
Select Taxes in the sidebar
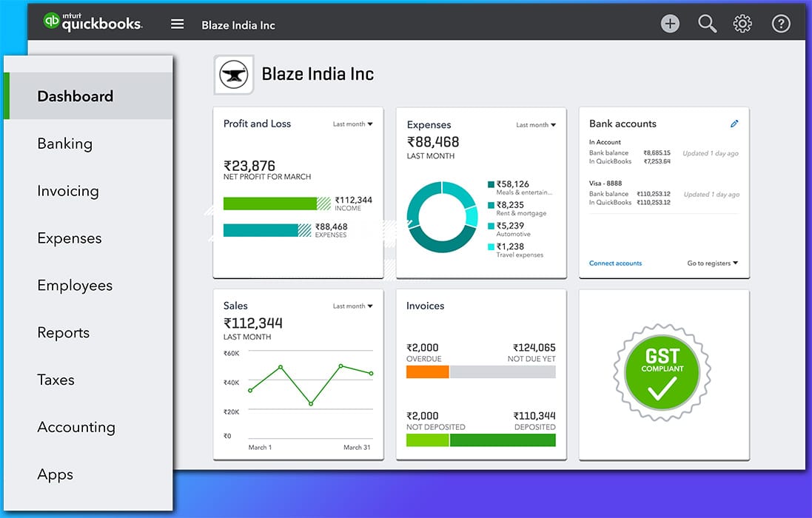(x=56, y=380)
